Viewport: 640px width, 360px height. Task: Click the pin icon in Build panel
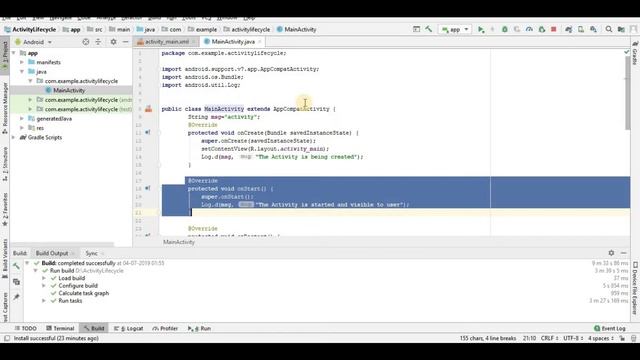tap(16, 297)
